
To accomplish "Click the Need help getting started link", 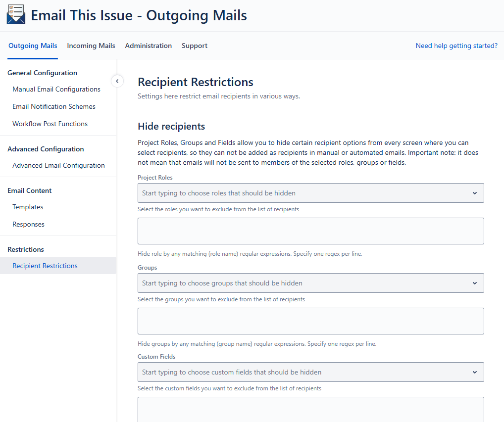I will point(456,46).
